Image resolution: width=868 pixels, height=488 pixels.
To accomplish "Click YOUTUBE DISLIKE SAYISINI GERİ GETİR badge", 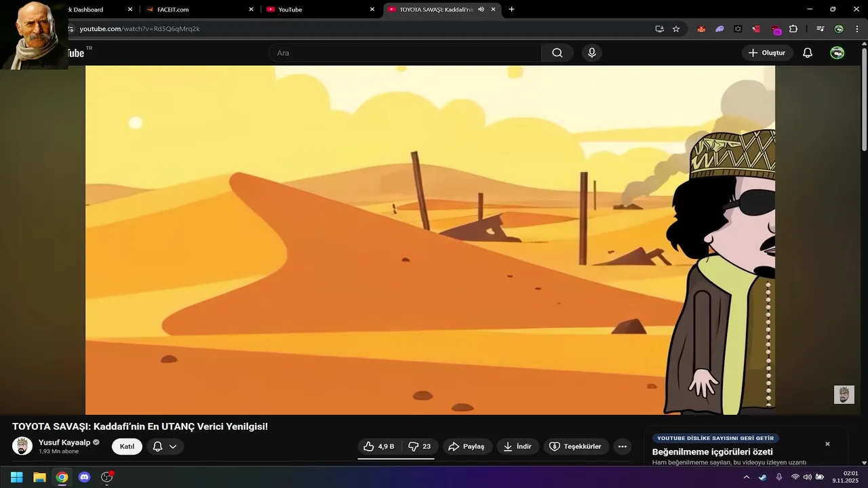I will tap(715, 439).
